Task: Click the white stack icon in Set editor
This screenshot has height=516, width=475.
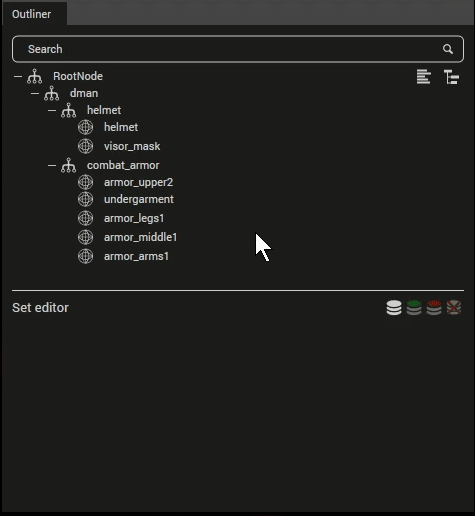Action: tap(394, 307)
